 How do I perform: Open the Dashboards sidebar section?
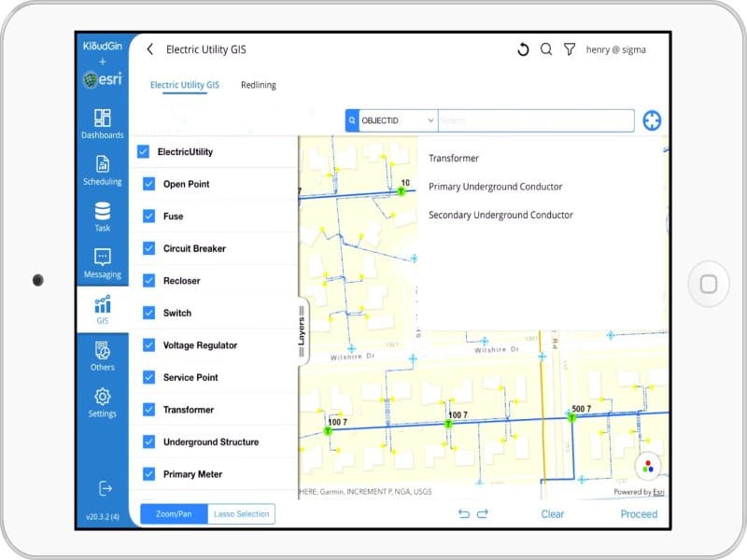click(103, 124)
